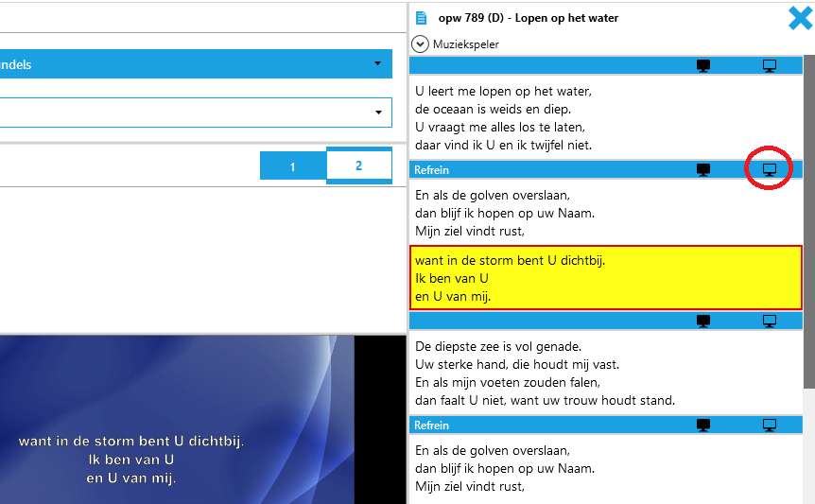Click the filled monitor icon above 'De diepste zee' verse
Screen dimensions: 815x504
point(703,322)
